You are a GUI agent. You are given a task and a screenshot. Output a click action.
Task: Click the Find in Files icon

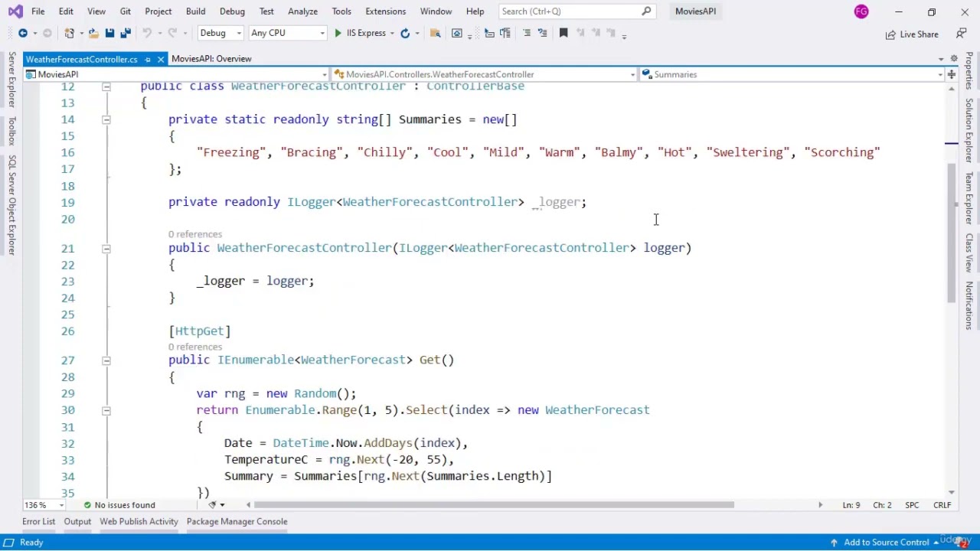click(x=435, y=33)
